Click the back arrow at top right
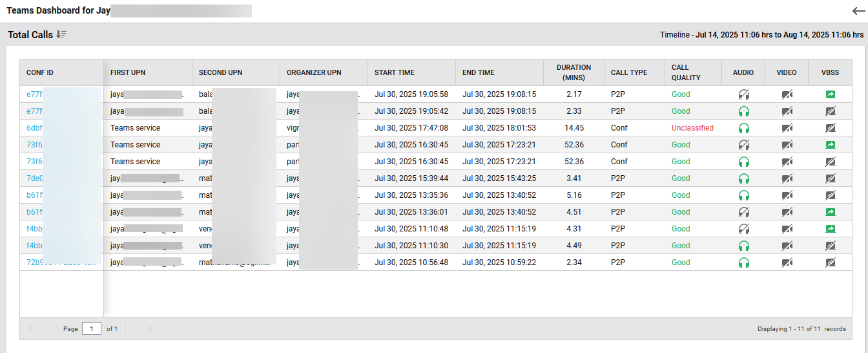The width and height of the screenshot is (868, 353). 858,11
